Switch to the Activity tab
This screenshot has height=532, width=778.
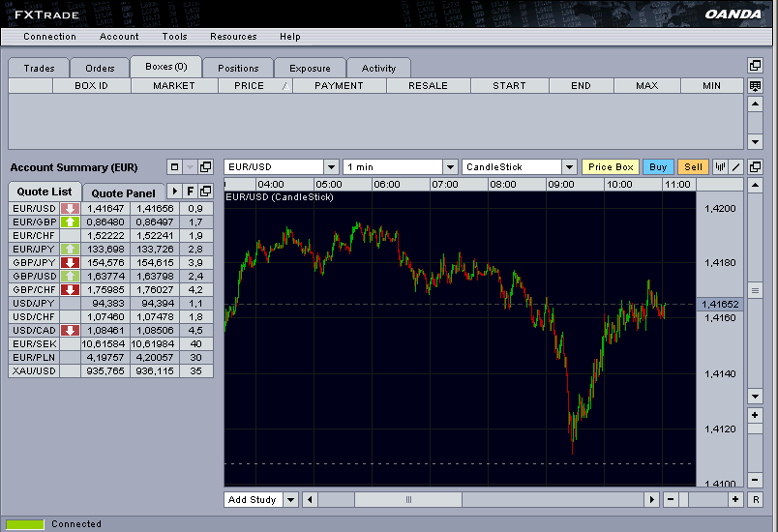(x=378, y=69)
